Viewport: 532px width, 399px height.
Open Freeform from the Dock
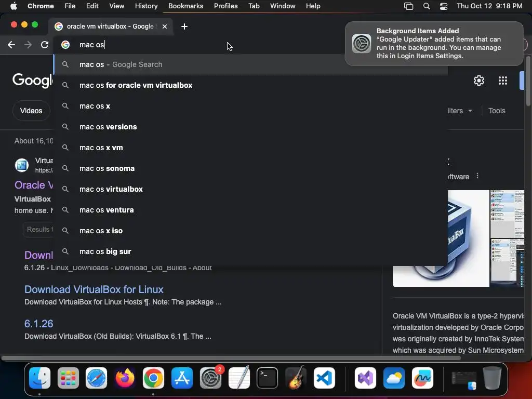pos(422,378)
